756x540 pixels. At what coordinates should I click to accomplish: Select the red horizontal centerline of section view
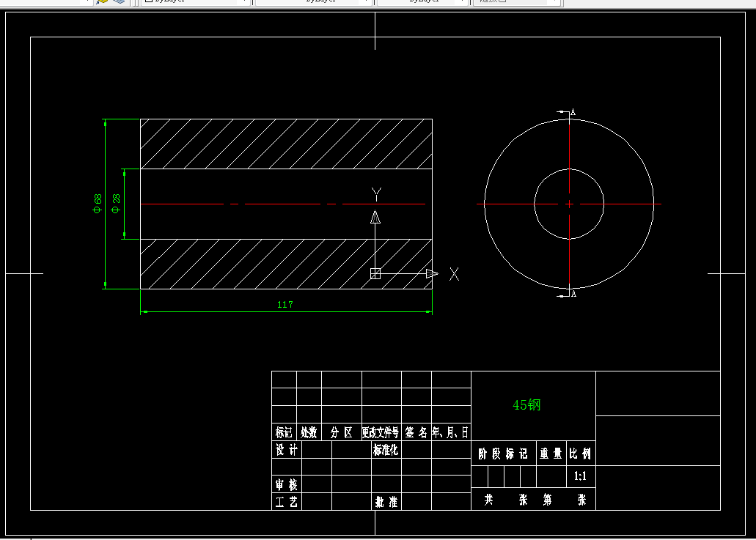tap(282, 204)
